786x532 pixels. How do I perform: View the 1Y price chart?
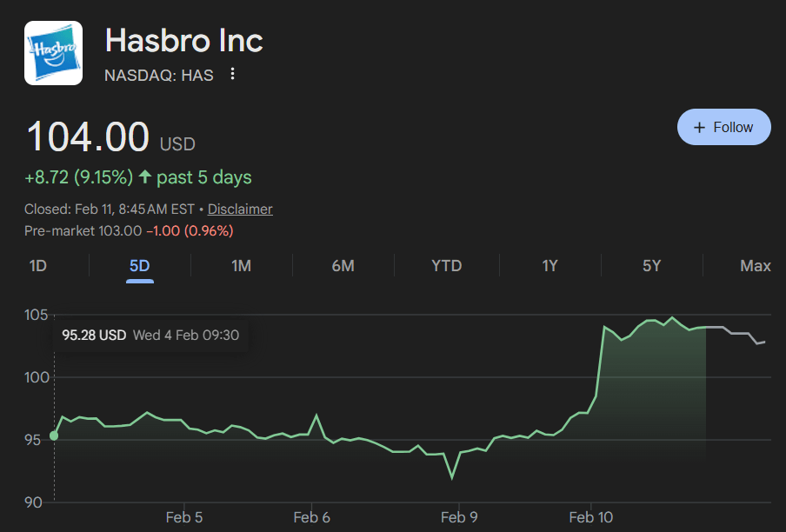(550, 266)
